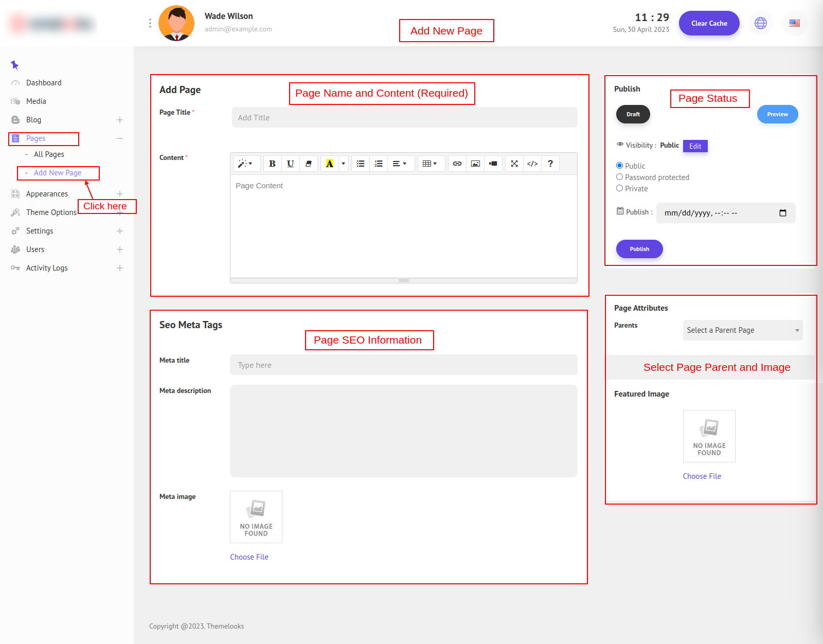Click into the Page Title input field
The image size is (823, 644).
(404, 117)
